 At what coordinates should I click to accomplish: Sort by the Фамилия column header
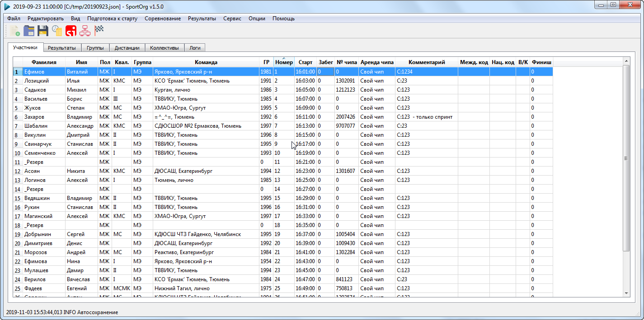point(44,62)
